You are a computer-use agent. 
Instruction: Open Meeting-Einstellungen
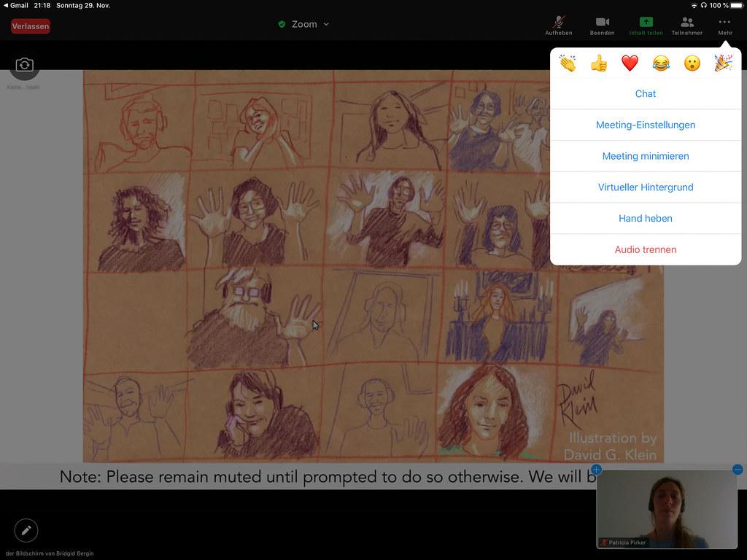coord(646,125)
